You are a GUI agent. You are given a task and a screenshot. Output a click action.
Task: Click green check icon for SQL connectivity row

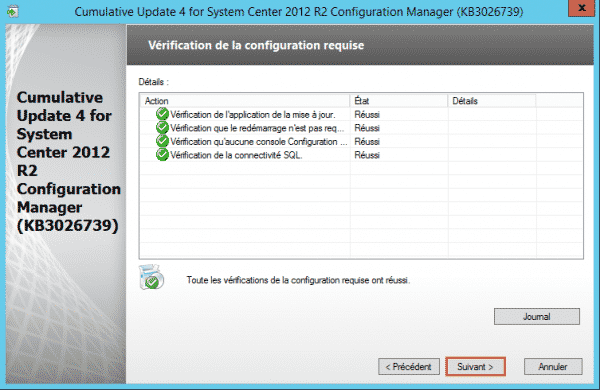[162, 155]
